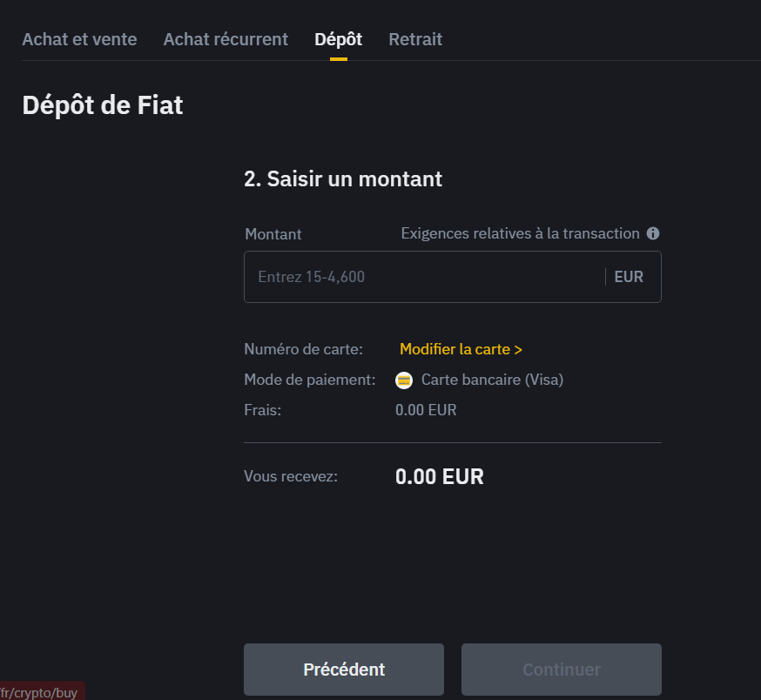Viewport: 761px width, 700px height.
Task: Click the bank card payment icon
Action: pyautogui.click(x=404, y=380)
